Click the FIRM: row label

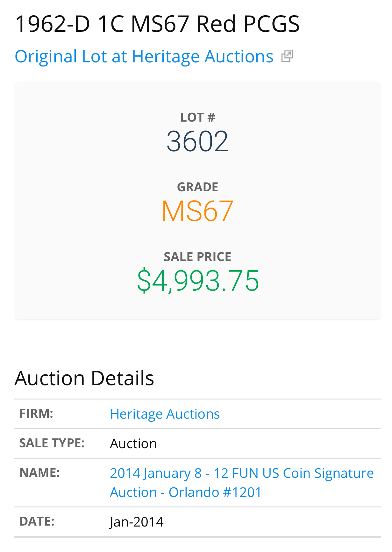36,414
